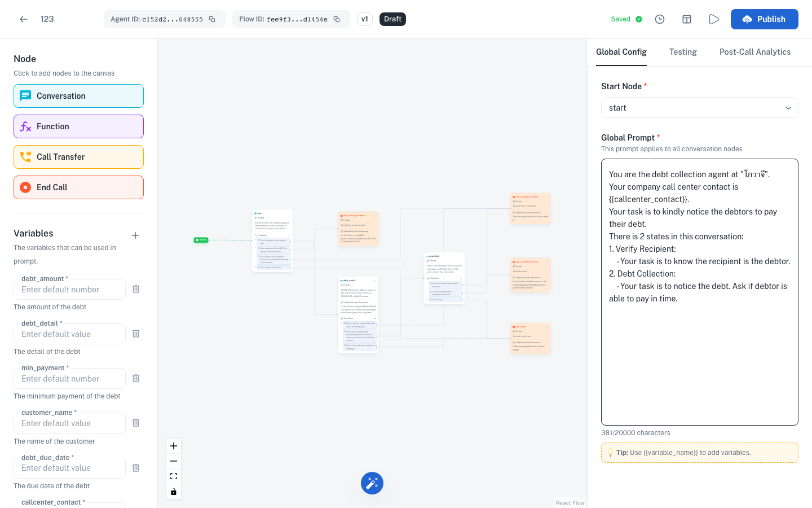Add a Function node to canvas
Viewport: 812px width, 508px height.
pos(78,126)
